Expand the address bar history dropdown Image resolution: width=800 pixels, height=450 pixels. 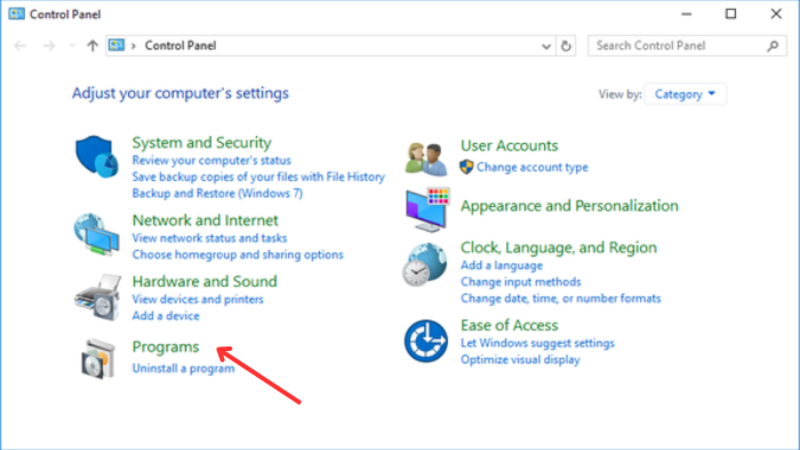pyautogui.click(x=546, y=46)
